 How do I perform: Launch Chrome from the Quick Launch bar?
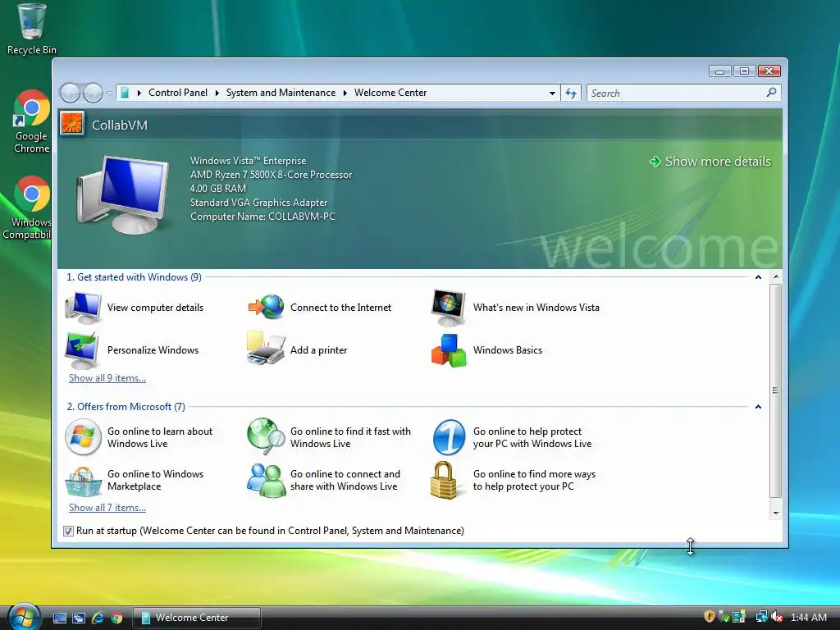pyautogui.click(x=116, y=618)
